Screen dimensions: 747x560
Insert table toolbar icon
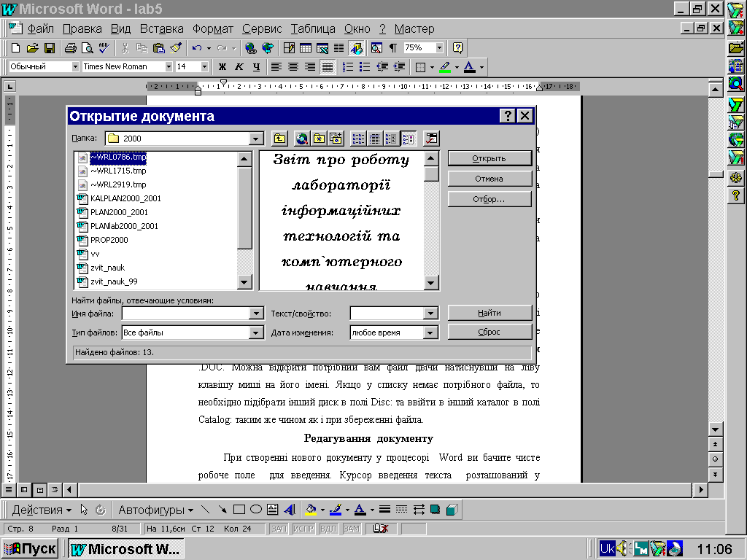306,47
